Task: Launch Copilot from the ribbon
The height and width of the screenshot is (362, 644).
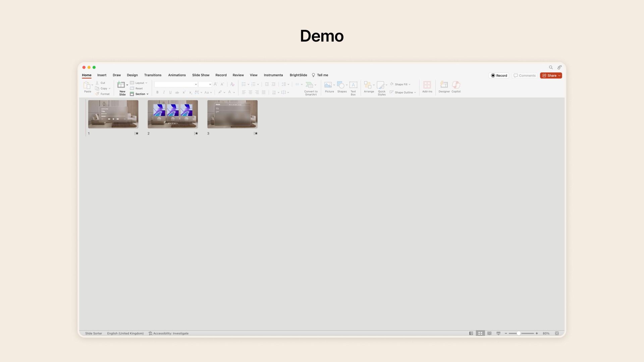Action: tap(456, 85)
